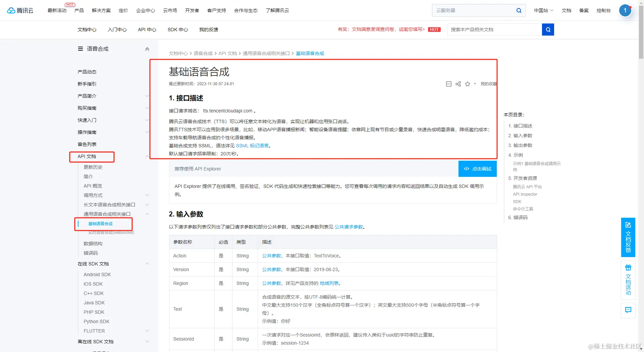This screenshot has height=352, width=644.
Task: Focus the 搜索本产品相关文档 field
Action: pos(495,30)
